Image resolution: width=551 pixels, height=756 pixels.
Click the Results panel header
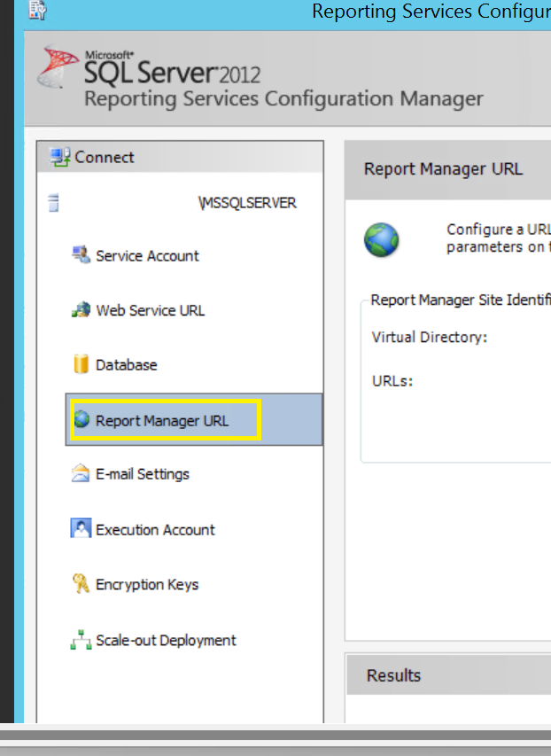393,674
